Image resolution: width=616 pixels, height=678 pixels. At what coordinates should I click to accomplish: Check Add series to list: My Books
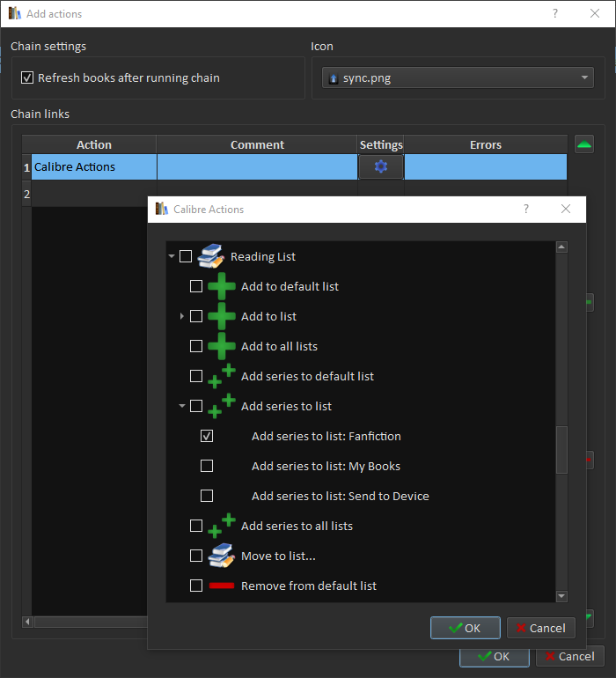point(207,466)
